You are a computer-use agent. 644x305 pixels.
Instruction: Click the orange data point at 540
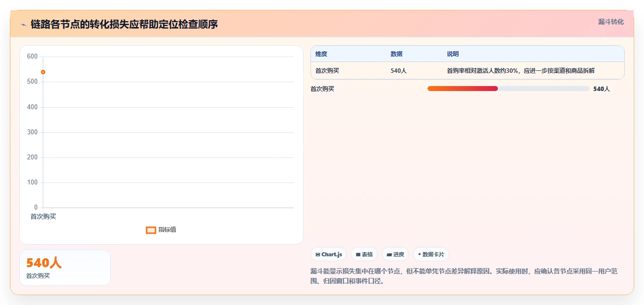pos(43,72)
